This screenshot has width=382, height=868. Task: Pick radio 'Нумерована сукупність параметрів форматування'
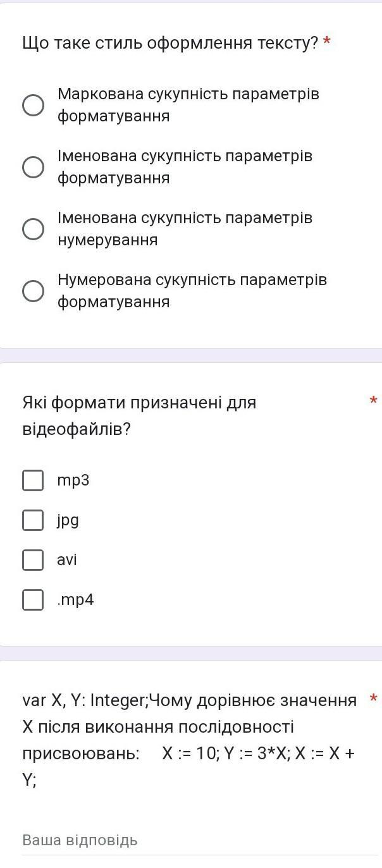click(34, 291)
